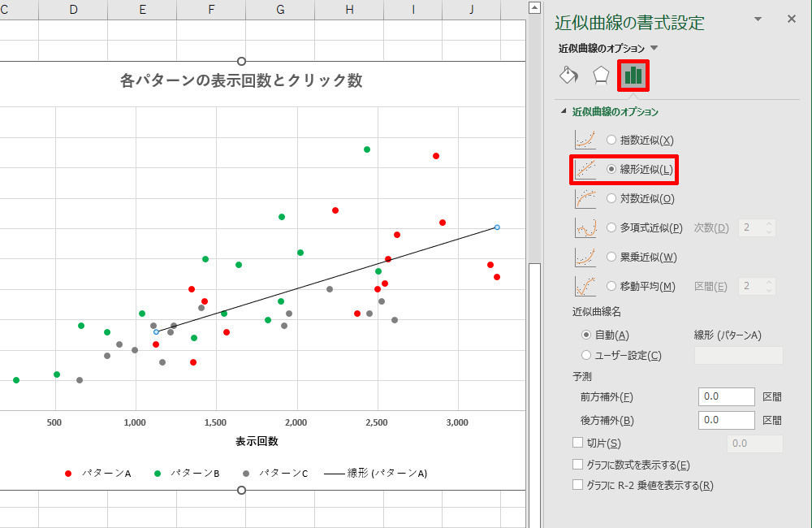Screen dimensions: 812x528
Task: Click the power trendline graph icon
Action: tap(585, 257)
